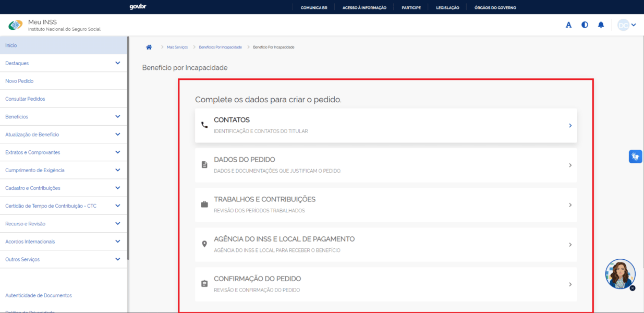Image resolution: width=644 pixels, height=313 pixels.
Task: Close the virtual assistant avatar bubble
Action: [x=633, y=288]
